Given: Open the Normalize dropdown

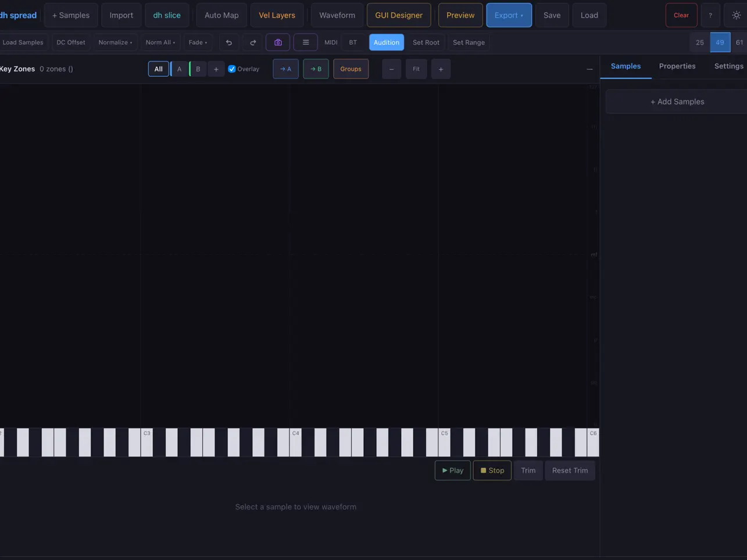Looking at the screenshot, I should (115, 42).
